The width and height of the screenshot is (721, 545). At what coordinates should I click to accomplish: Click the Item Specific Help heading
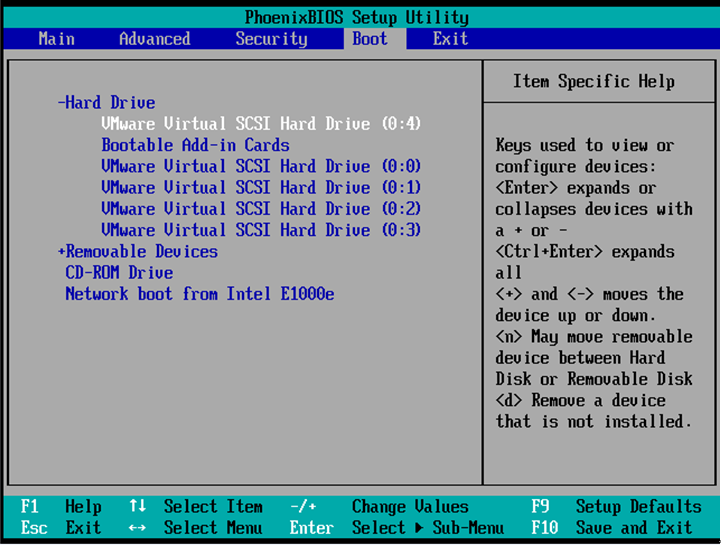[x=594, y=81]
